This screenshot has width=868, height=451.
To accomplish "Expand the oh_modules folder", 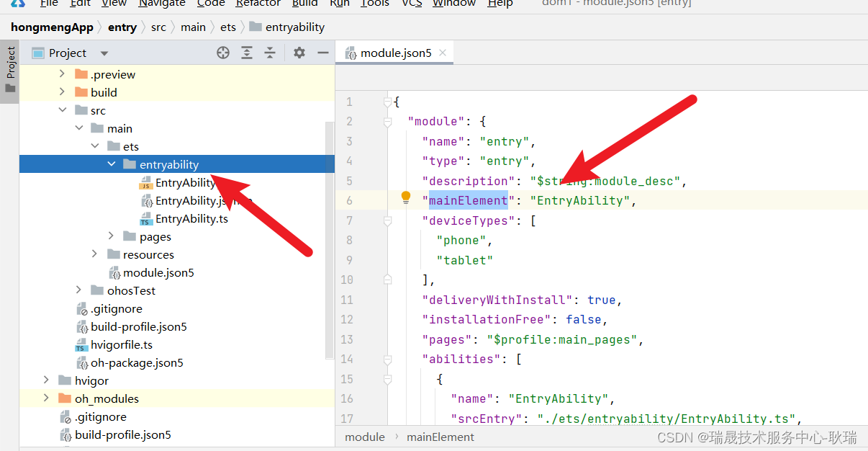I will pyautogui.click(x=46, y=398).
